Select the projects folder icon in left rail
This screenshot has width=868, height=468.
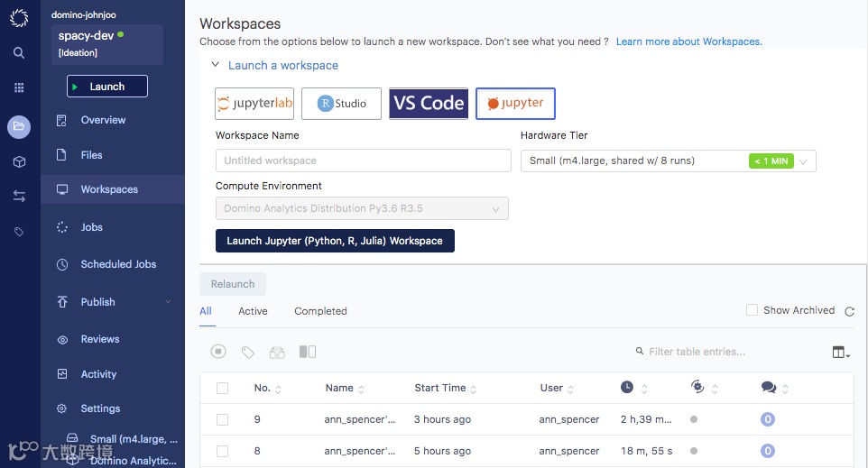click(x=19, y=126)
